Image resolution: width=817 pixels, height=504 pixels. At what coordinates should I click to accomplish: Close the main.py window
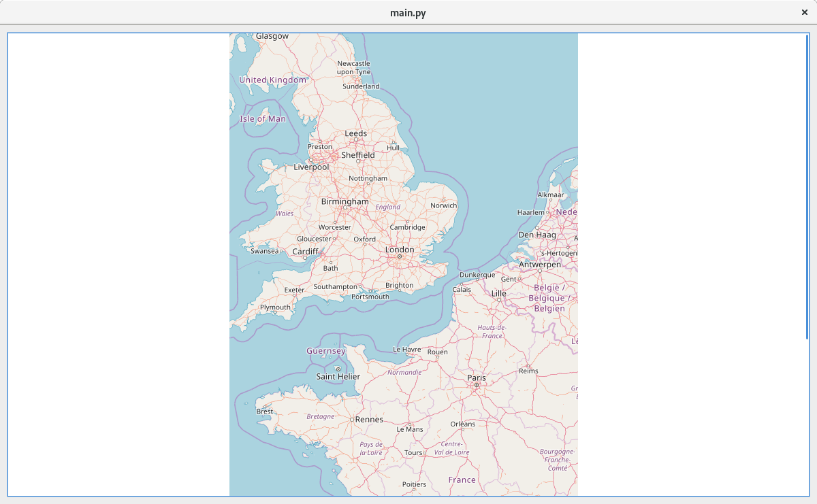pos(804,12)
